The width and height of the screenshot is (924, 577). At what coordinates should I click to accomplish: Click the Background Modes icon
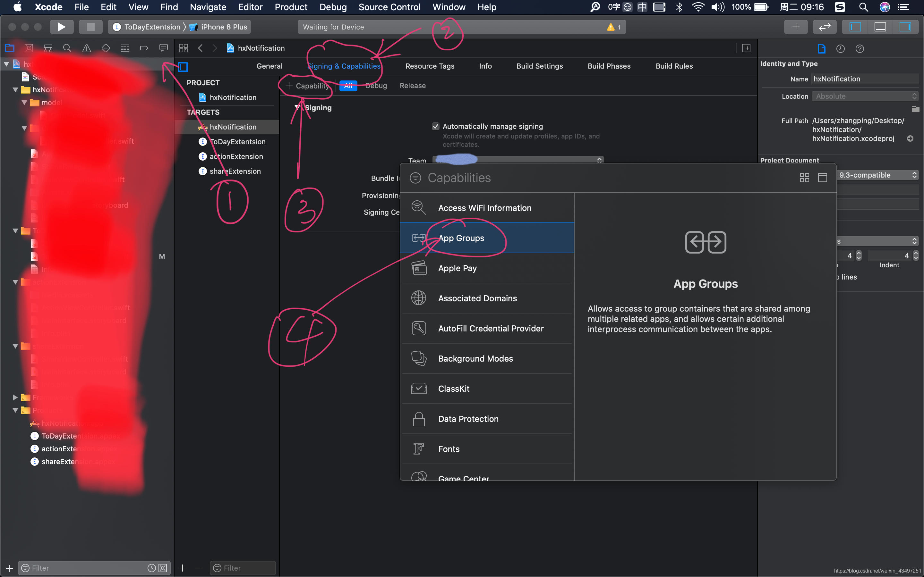point(418,358)
